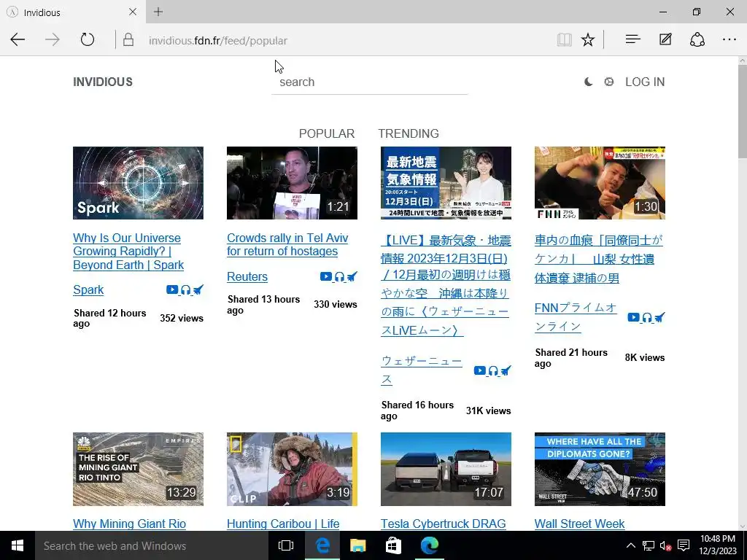
Task: Toggle the dark theme moon icon
Action: 589,82
